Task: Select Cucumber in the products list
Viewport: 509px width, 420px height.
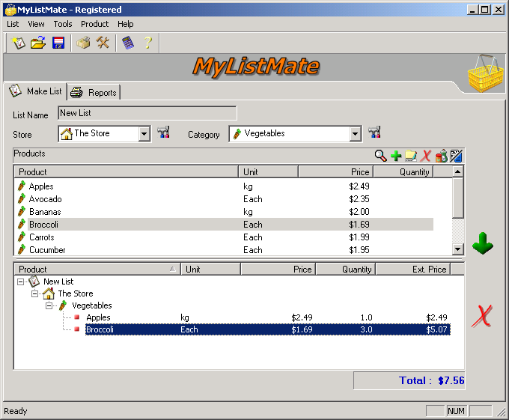Action: 224,249
